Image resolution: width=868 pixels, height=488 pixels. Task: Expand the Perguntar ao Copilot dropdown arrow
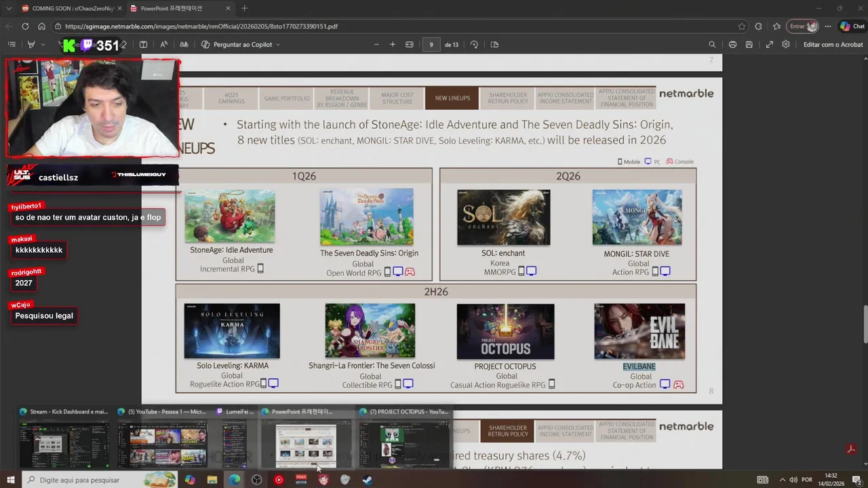click(278, 45)
